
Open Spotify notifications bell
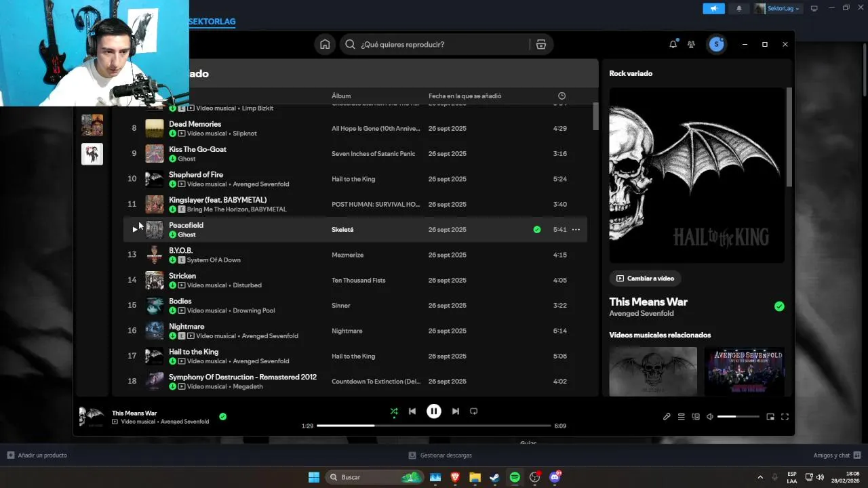click(x=673, y=44)
